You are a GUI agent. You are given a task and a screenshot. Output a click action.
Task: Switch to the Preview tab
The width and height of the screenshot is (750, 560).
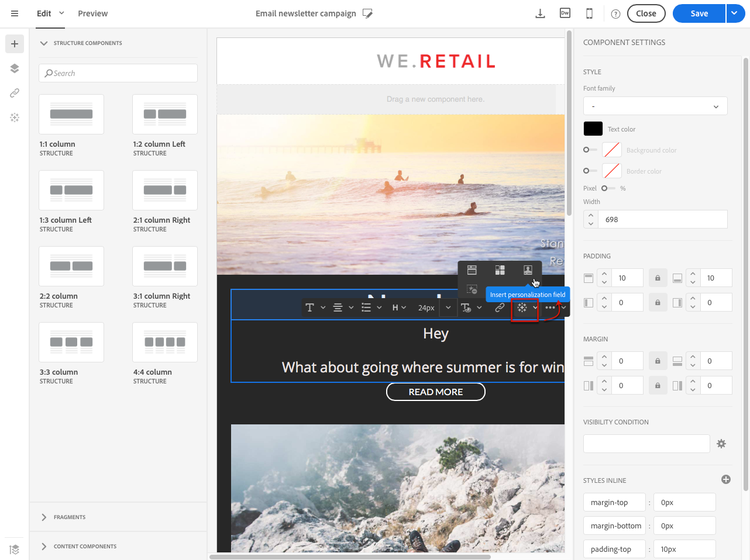[x=92, y=13]
